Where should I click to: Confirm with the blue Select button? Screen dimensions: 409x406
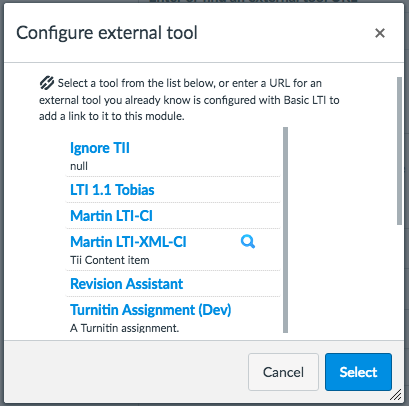point(358,372)
